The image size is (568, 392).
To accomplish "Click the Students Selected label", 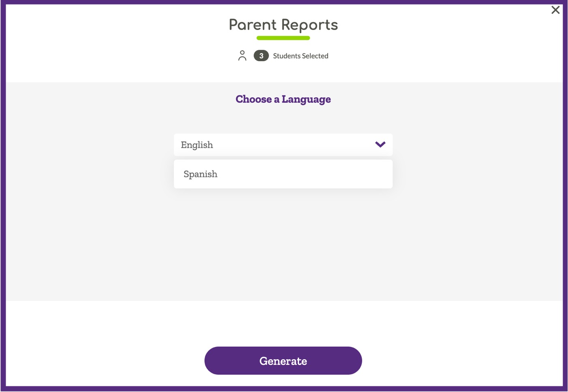I will click(301, 55).
